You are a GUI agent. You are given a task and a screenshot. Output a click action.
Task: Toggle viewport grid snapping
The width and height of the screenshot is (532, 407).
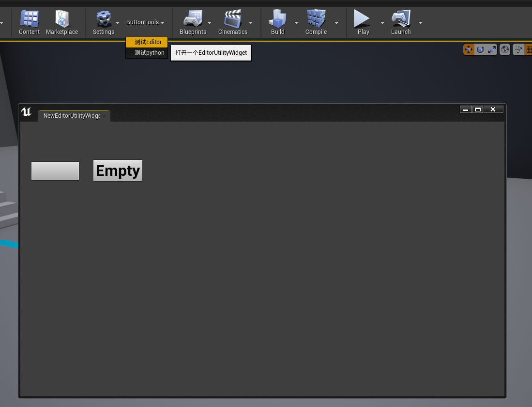point(528,49)
